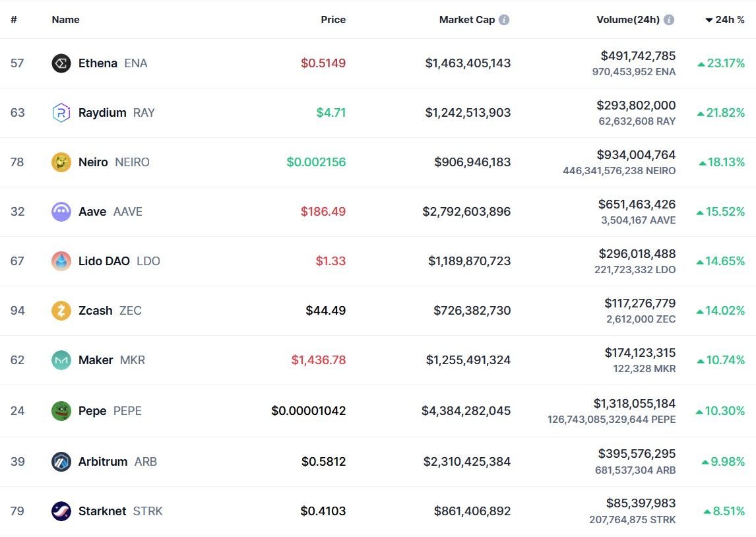Viewport: 756px width, 537px height.
Task: Click Pepe's $1,318,055,184 volume value
Action: pos(634,404)
